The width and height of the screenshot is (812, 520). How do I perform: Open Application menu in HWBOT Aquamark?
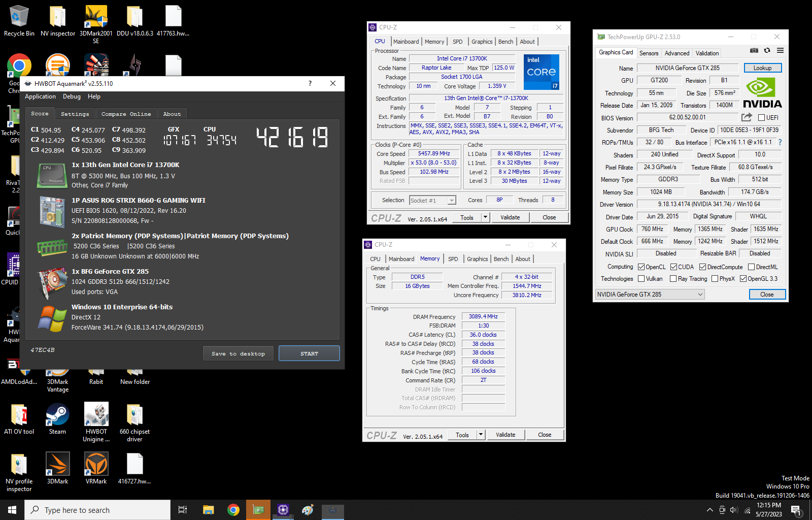[x=40, y=96]
